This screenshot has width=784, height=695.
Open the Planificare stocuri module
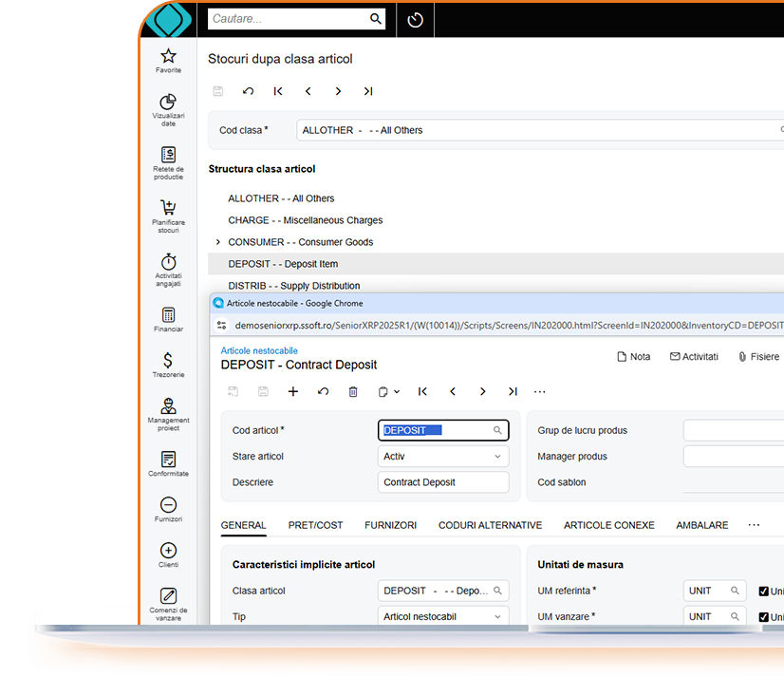tap(167, 213)
